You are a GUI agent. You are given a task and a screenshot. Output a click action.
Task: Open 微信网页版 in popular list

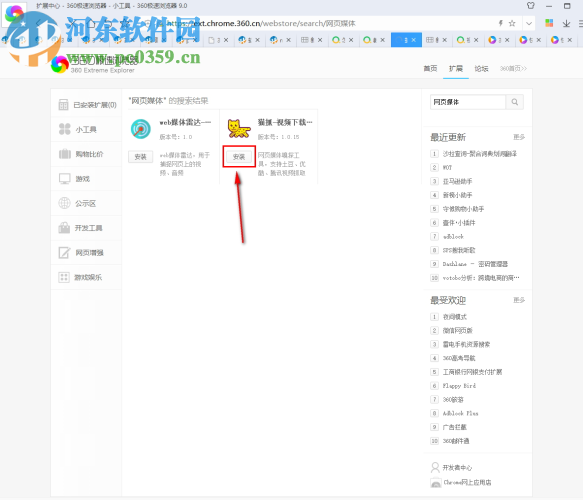click(457, 330)
